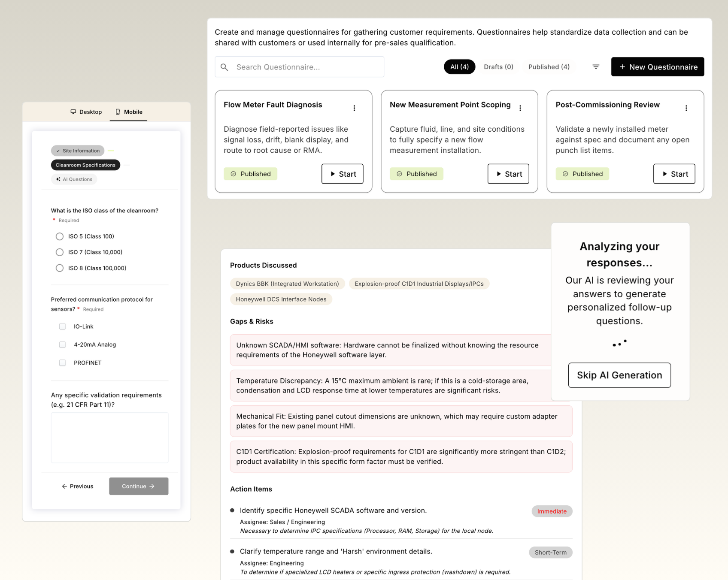The height and width of the screenshot is (580, 728).
Task: Click 'Clarify temperature range' action item
Action: point(336,552)
